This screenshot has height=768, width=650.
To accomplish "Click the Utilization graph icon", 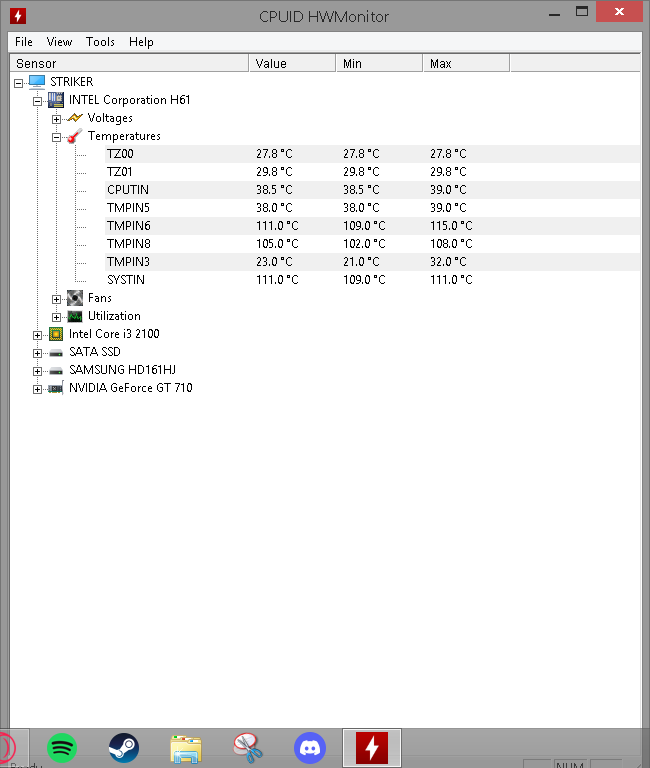I will point(75,316).
